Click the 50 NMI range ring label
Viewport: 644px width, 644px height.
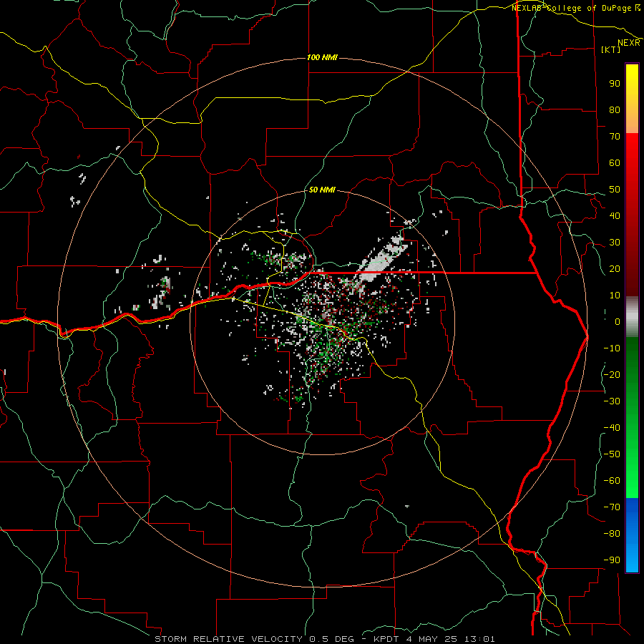pyautogui.click(x=322, y=190)
